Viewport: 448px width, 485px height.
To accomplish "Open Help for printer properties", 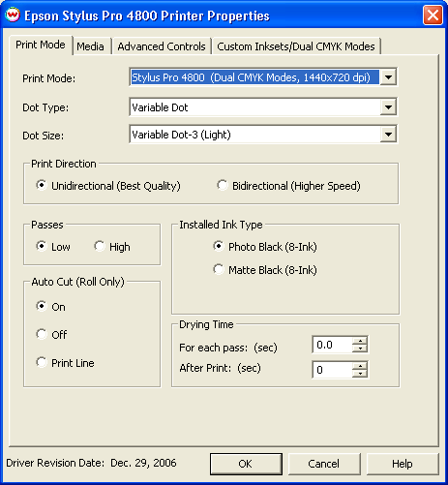I will click(403, 464).
